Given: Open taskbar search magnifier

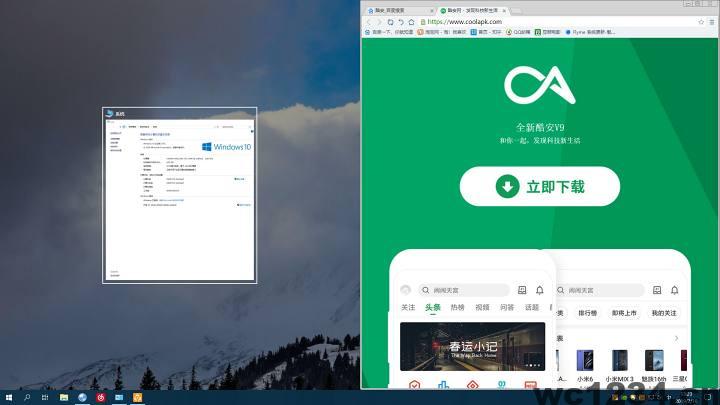Looking at the screenshot, I should coord(27,397).
